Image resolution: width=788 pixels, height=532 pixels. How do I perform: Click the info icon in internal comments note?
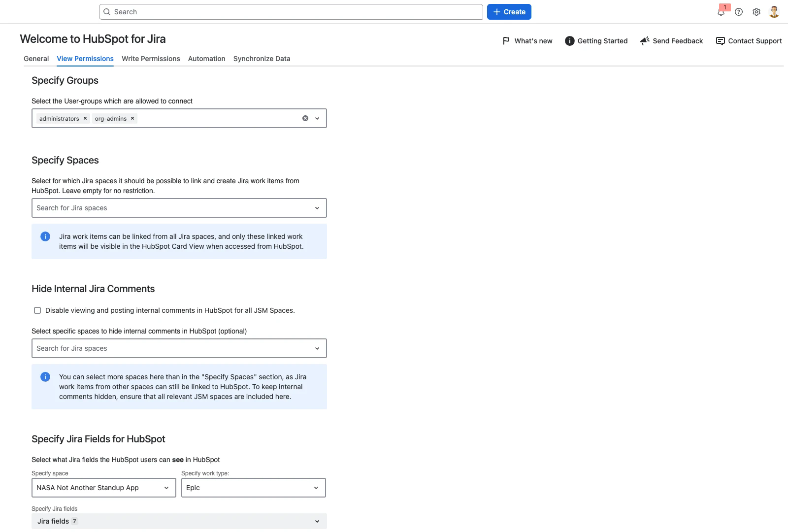click(45, 377)
